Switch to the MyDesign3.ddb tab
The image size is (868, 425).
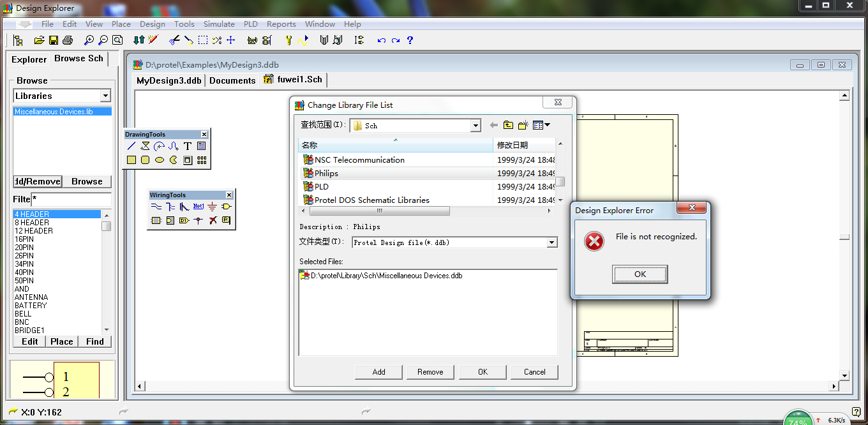click(x=169, y=80)
